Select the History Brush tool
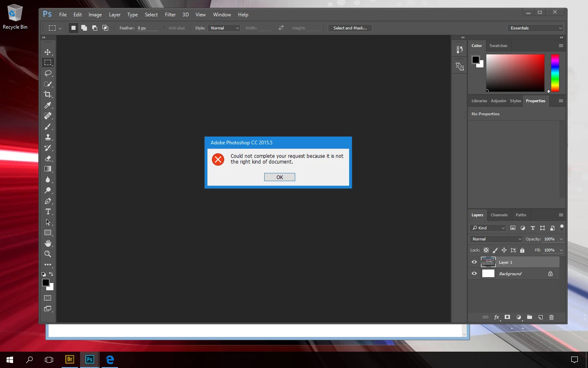588x368 pixels. pos(48,148)
